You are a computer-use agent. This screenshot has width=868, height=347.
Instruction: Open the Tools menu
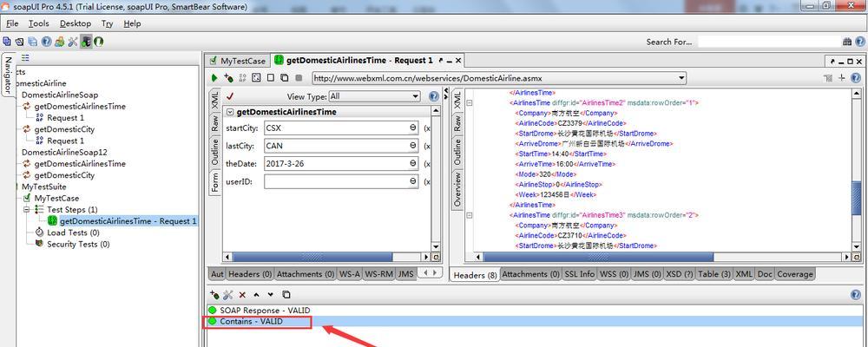pyautogui.click(x=39, y=23)
